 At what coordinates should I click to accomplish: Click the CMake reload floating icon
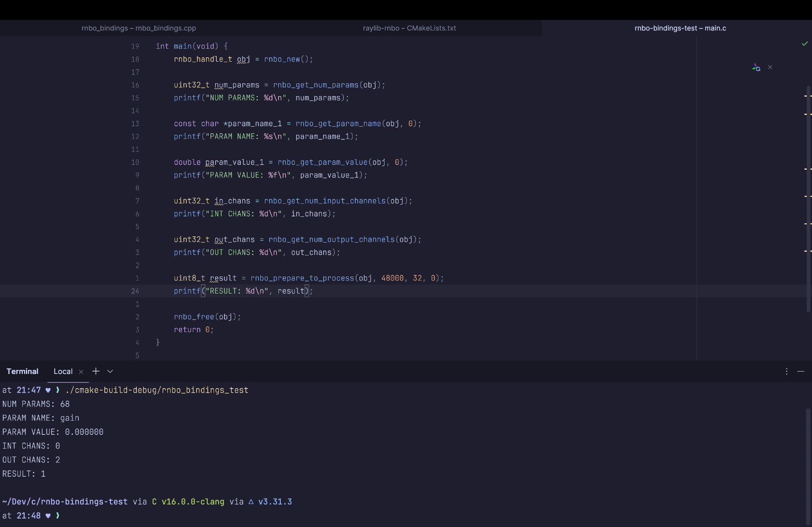point(756,67)
